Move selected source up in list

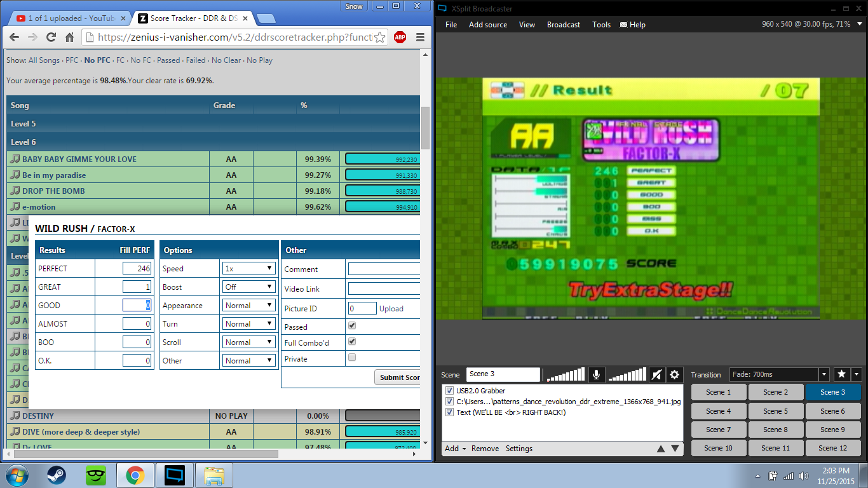pos(661,449)
